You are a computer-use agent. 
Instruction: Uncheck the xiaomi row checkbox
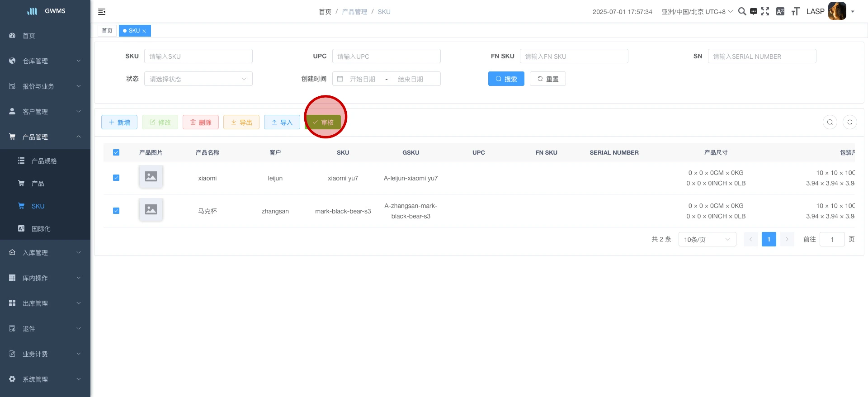[116, 178]
